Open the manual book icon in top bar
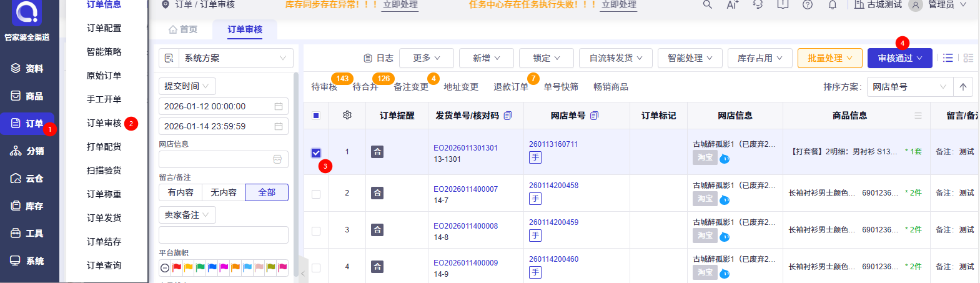 click(x=783, y=4)
